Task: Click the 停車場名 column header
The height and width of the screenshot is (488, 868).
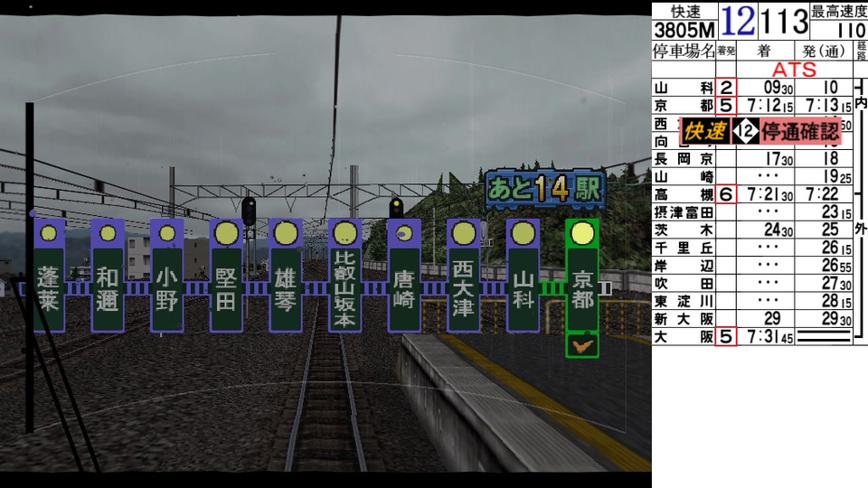Action: 684,51
